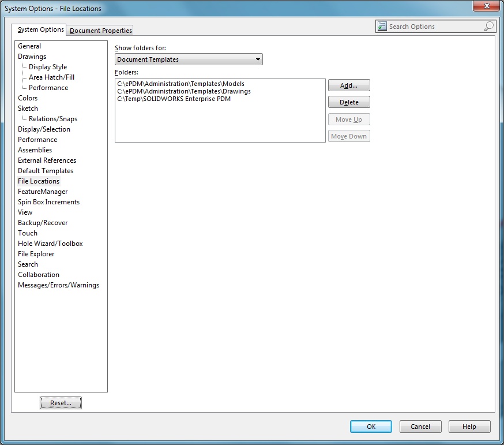Switch to the System Options tab

coord(39,29)
